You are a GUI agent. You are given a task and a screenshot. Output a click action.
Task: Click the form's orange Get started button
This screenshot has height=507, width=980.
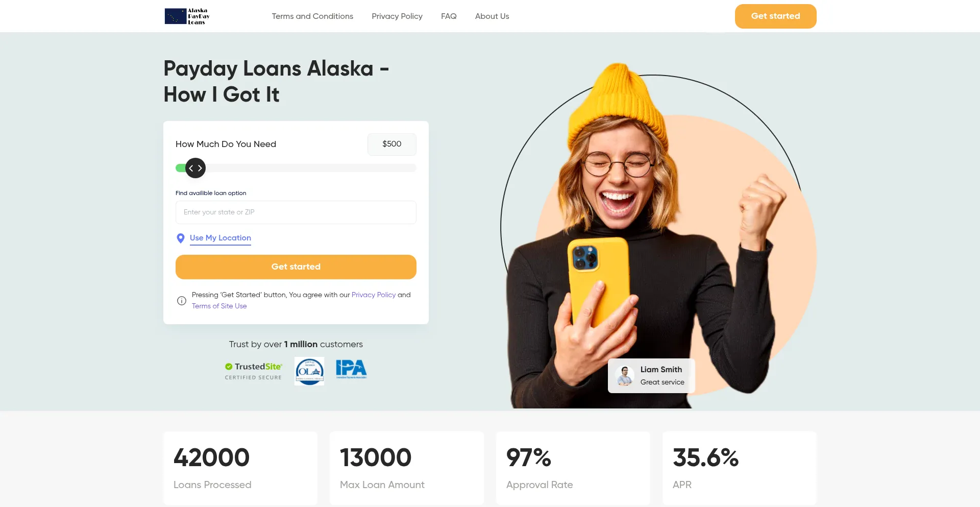[x=296, y=267]
